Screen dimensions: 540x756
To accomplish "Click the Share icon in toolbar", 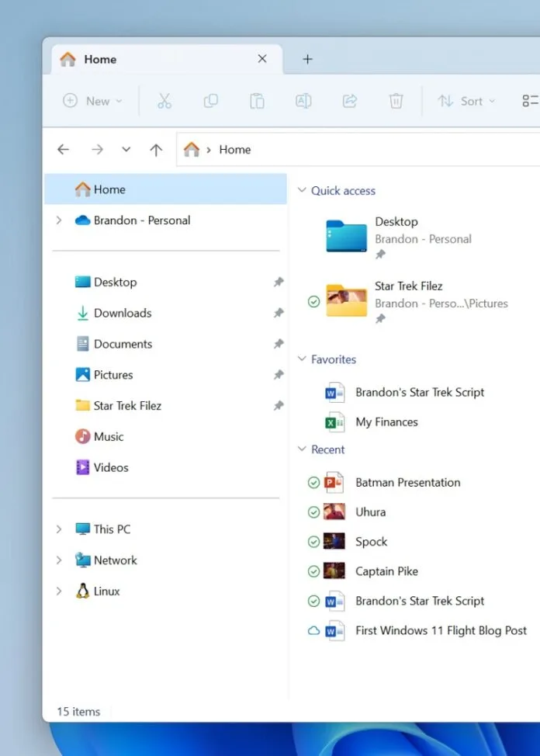I will click(350, 101).
